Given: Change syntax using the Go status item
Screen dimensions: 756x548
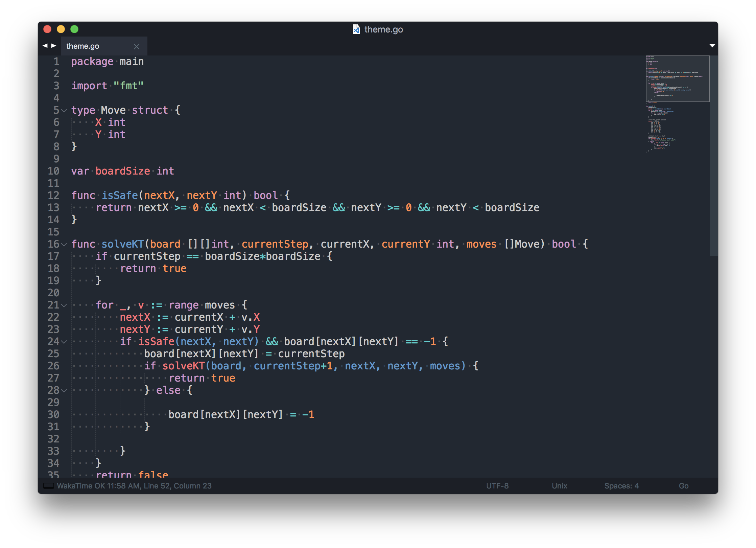Looking at the screenshot, I should coord(683,486).
